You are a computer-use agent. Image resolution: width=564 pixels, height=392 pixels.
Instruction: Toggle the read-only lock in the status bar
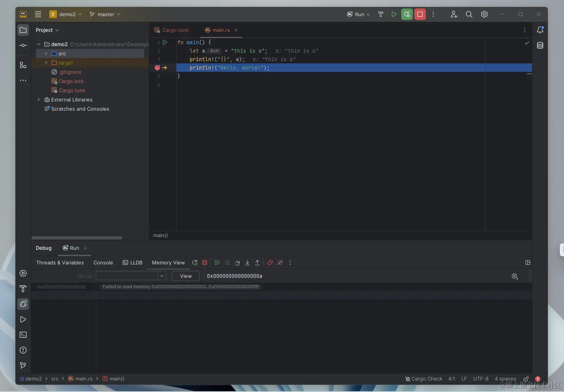tap(526, 379)
